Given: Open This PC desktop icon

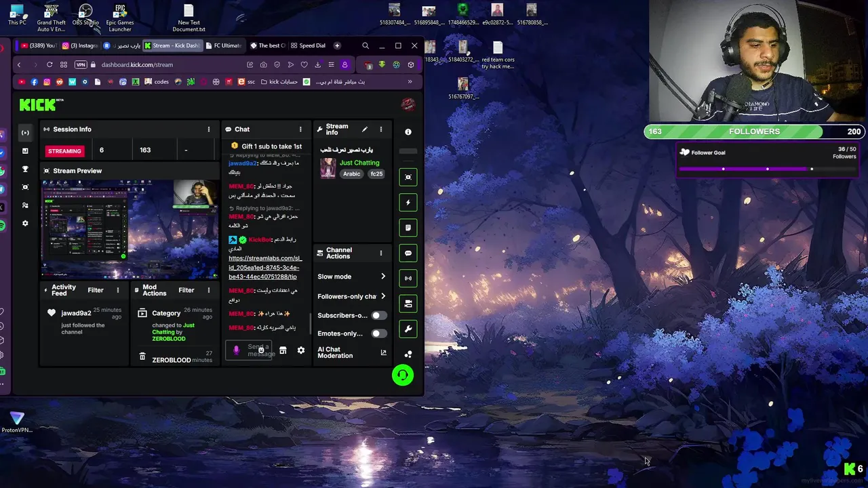Looking at the screenshot, I should click(17, 15).
